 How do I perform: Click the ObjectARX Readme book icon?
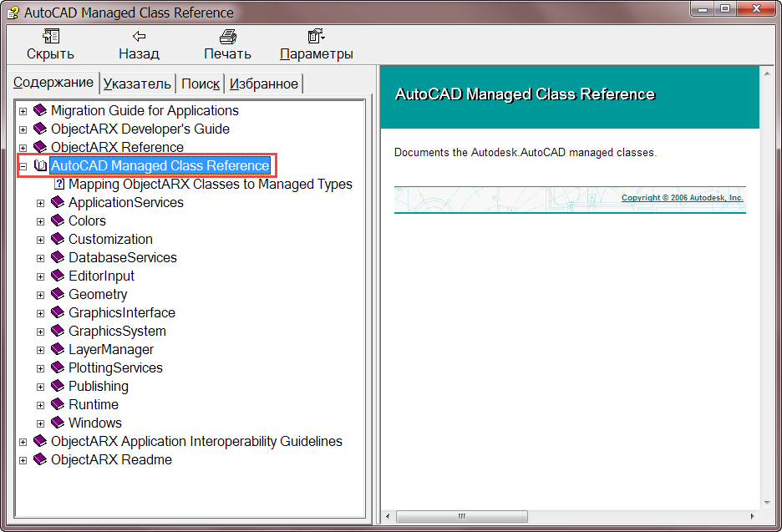40,459
